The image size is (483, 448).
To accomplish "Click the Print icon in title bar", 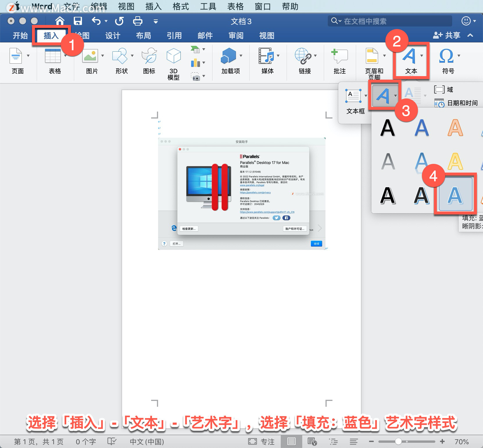I will (x=137, y=21).
